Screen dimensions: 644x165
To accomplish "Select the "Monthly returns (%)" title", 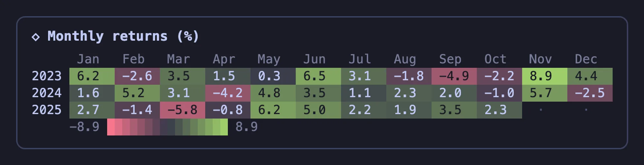I will 123,36.
